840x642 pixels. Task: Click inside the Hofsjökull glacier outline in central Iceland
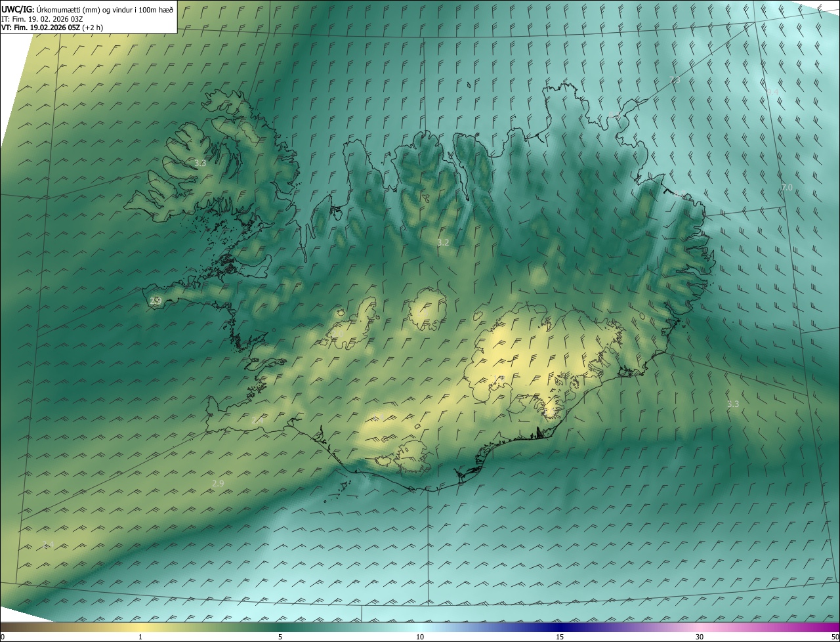click(428, 309)
